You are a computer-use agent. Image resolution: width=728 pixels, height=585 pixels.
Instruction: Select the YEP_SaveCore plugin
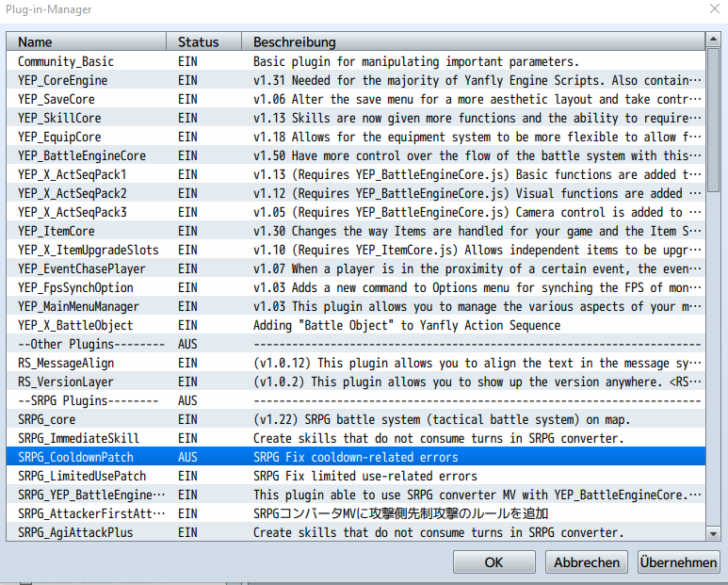(x=356, y=99)
